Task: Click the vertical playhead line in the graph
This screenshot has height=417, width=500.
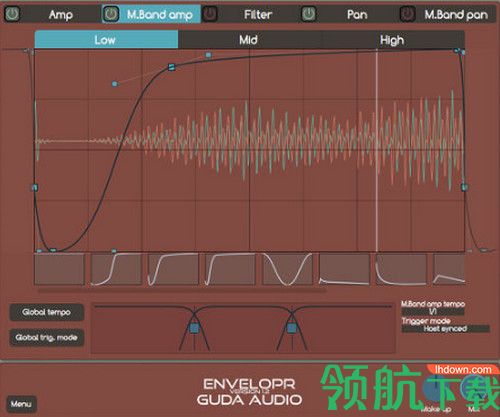Action: 377,150
